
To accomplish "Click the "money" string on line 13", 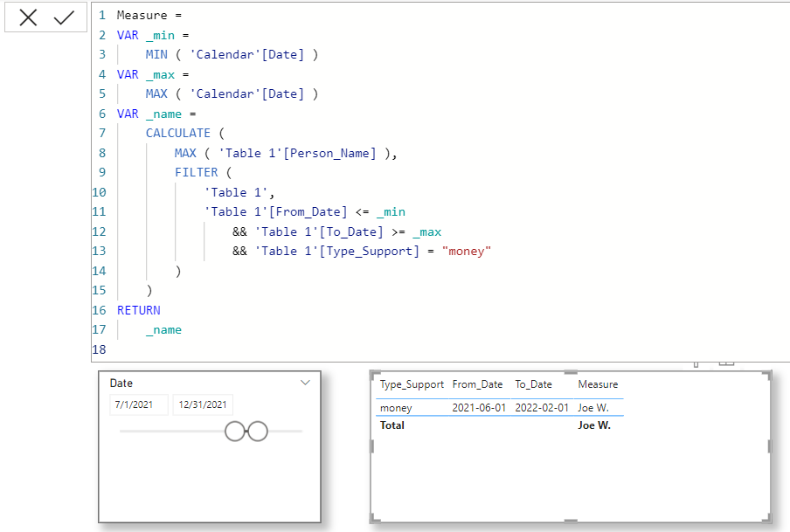I will click(x=466, y=251).
